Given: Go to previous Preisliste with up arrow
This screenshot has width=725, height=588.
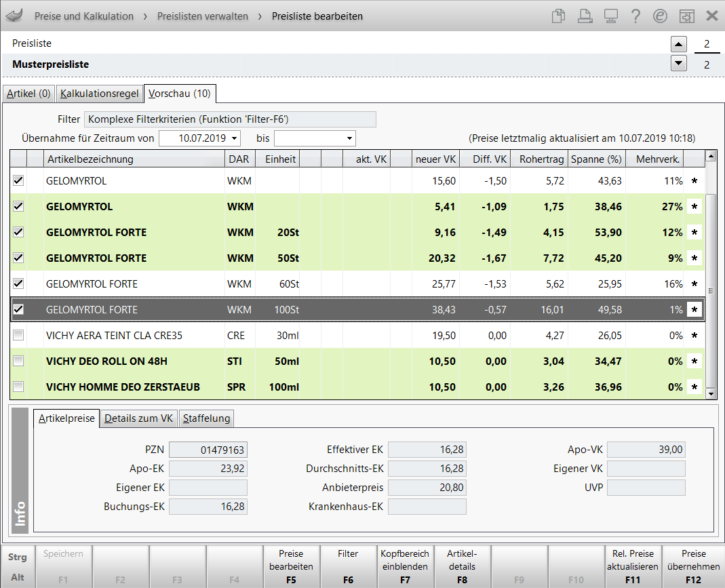Looking at the screenshot, I should point(678,44).
